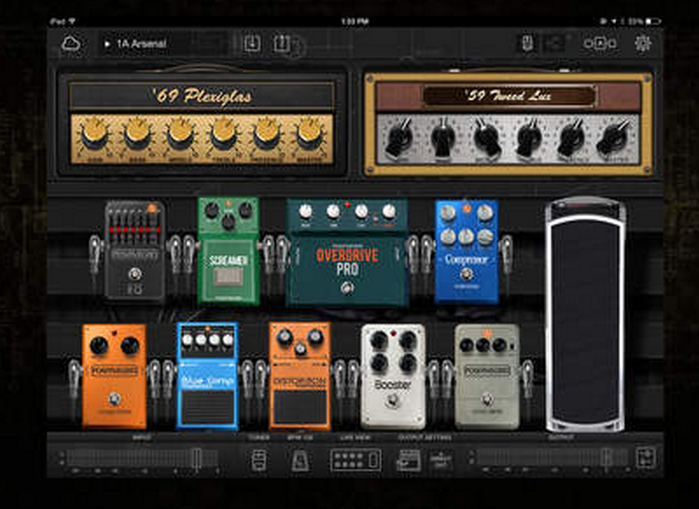Click the top-left knob on Compressor pedal

click(448, 213)
